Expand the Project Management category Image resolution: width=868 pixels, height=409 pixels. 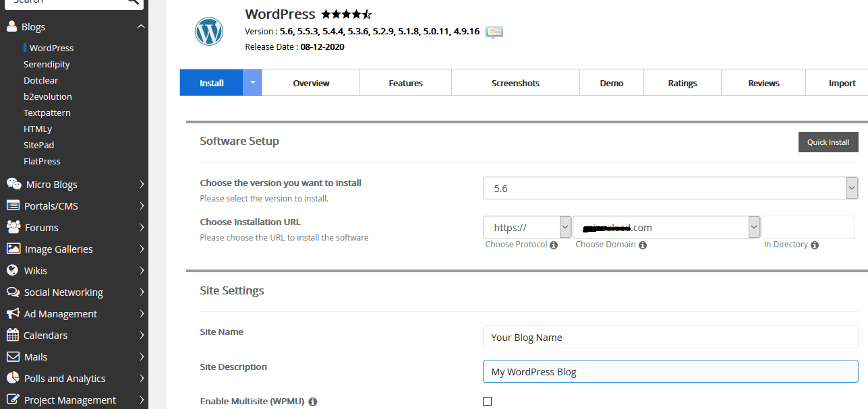[142, 400]
